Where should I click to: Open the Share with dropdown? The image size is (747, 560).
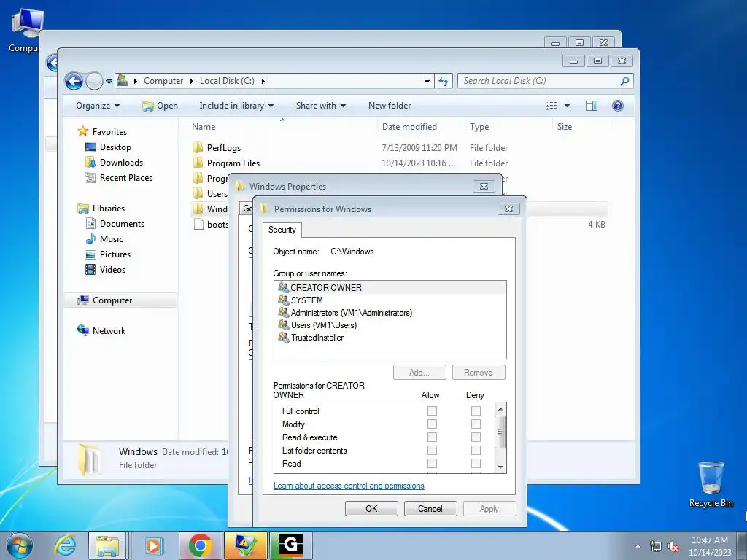pyautogui.click(x=321, y=106)
